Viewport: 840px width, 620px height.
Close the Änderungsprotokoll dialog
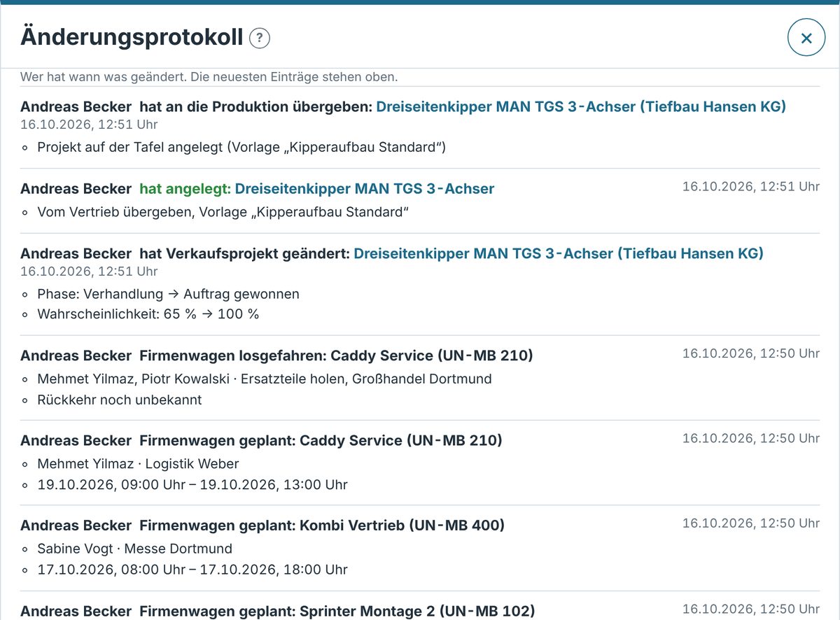click(806, 38)
